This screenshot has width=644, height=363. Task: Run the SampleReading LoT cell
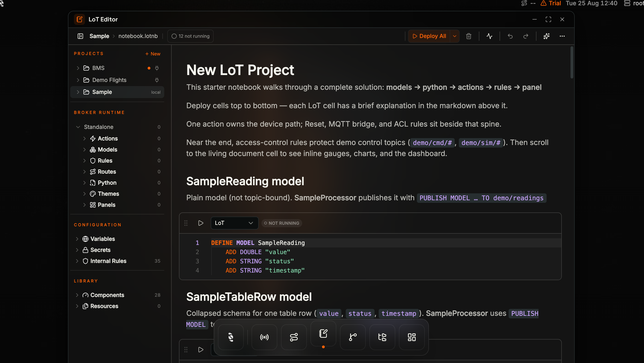(x=201, y=223)
